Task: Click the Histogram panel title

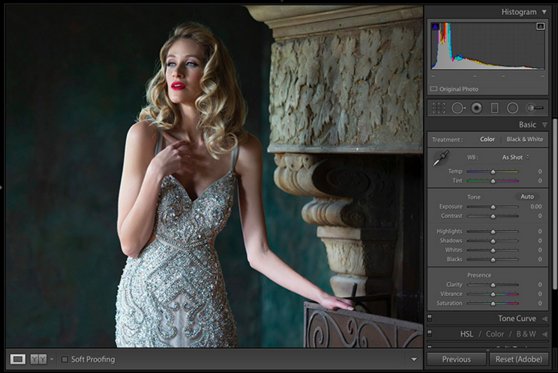Action: (518, 12)
